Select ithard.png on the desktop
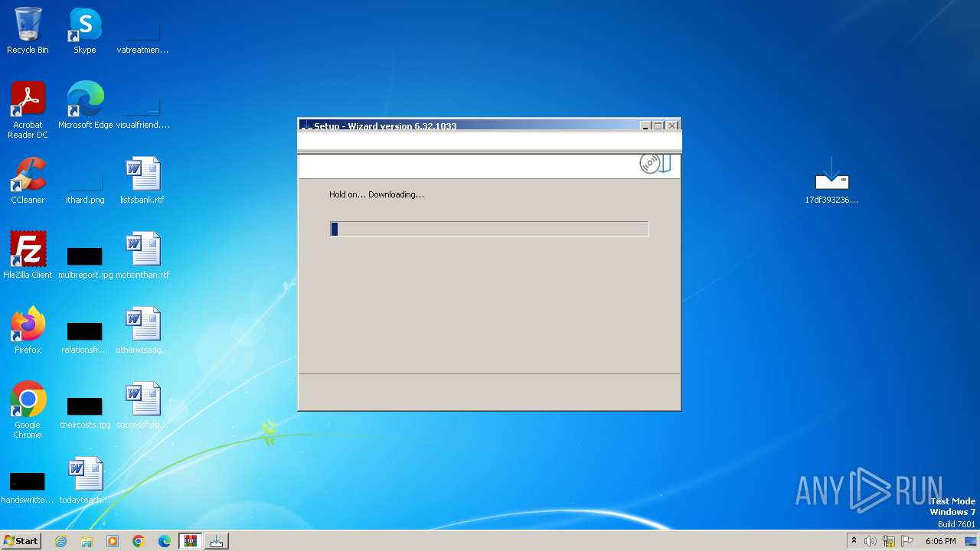 [x=85, y=187]
